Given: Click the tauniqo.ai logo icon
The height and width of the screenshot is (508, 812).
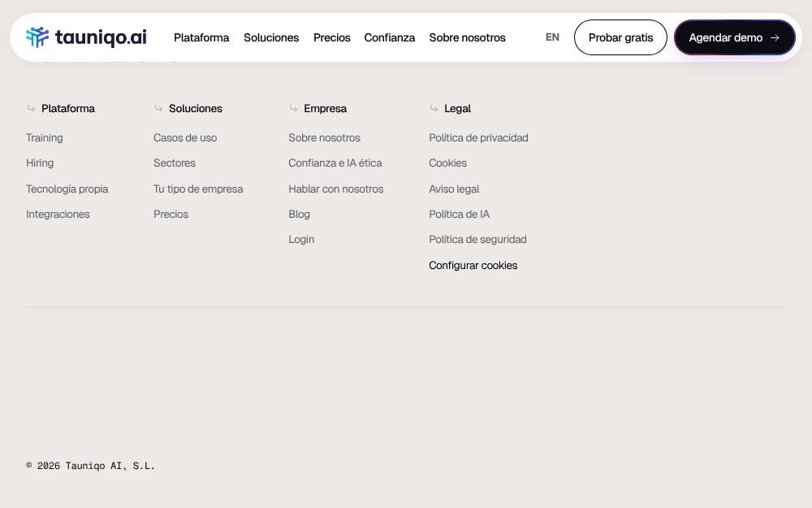Looking at the screenshot, I should pyautogui.click(x=37, y=37).
